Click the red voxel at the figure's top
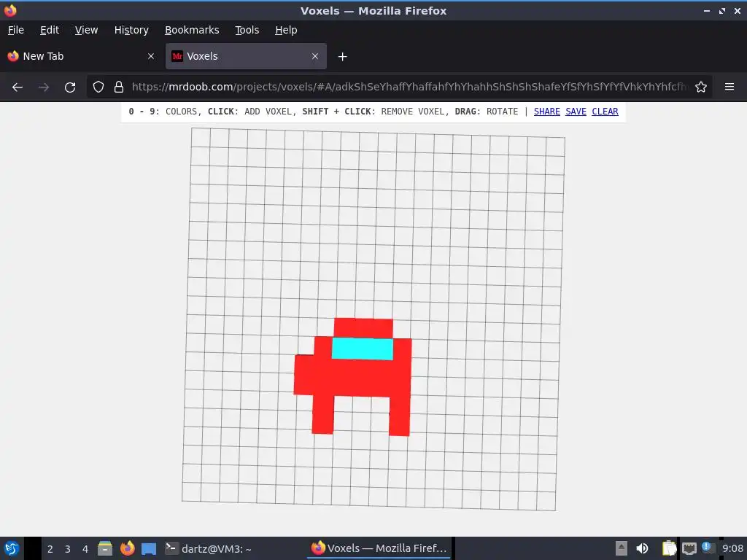 coord(363,328)
